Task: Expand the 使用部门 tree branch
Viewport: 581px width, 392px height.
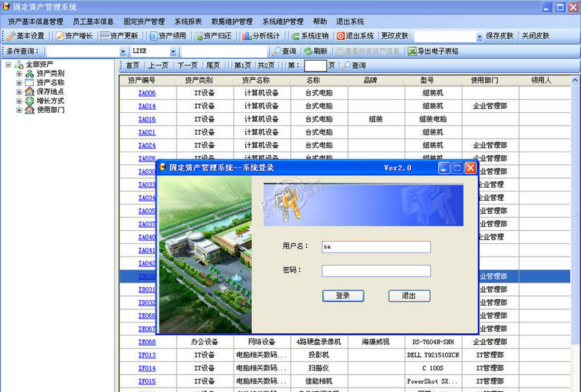Action: [x=19, y=110]
